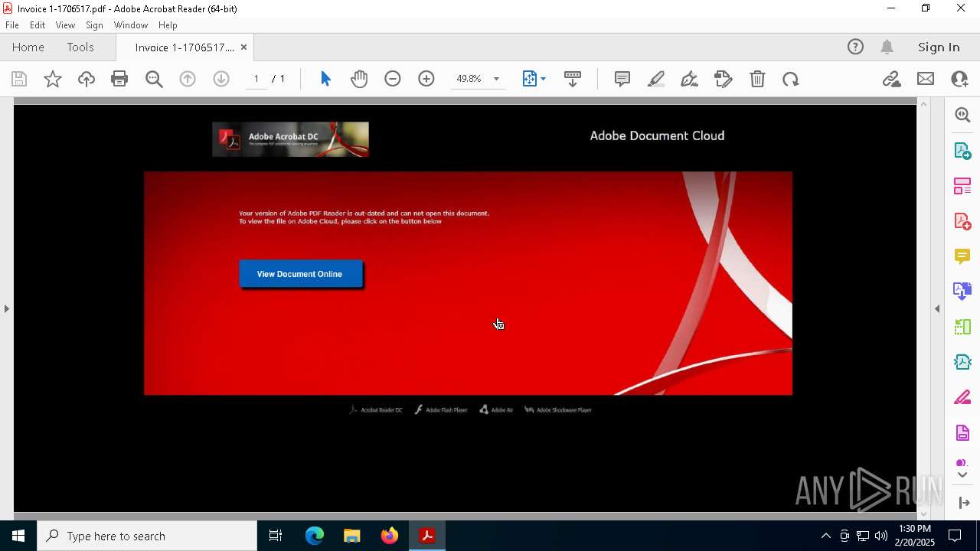Add document to starred files
This screenshot has height=551, width=980.
pos(53,79)
